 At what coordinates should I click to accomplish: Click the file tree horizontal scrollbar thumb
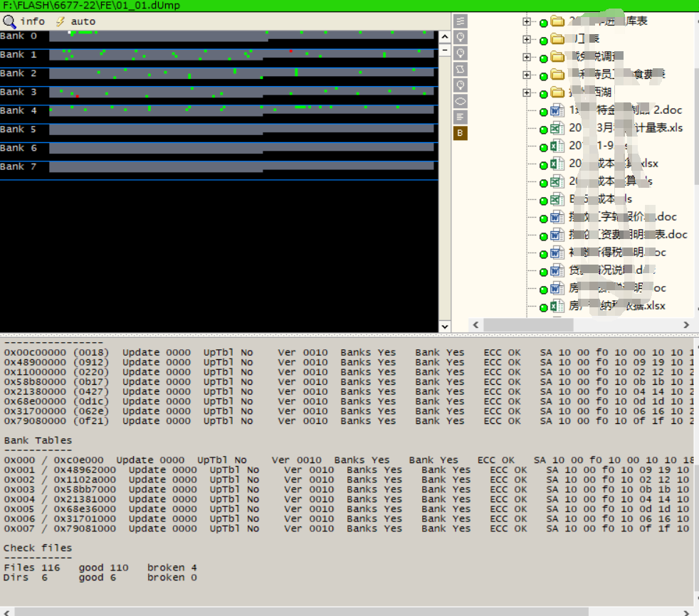click(528, 324)
